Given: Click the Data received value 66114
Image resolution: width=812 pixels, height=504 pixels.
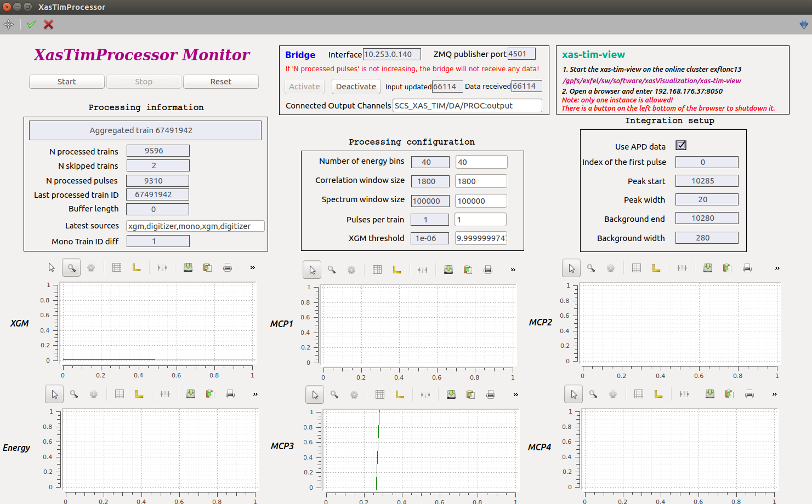Looking at the screenshot, I should pyautogui.click(x=527, y=86).
